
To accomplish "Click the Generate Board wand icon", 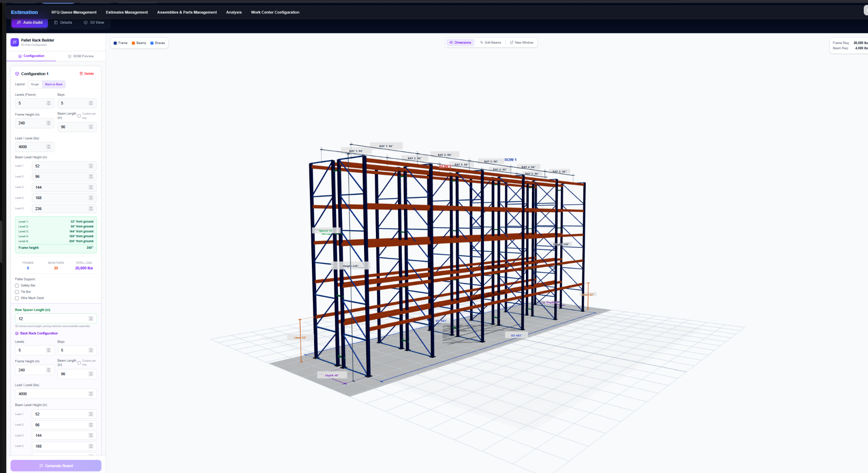I will [x=41, y=466].
